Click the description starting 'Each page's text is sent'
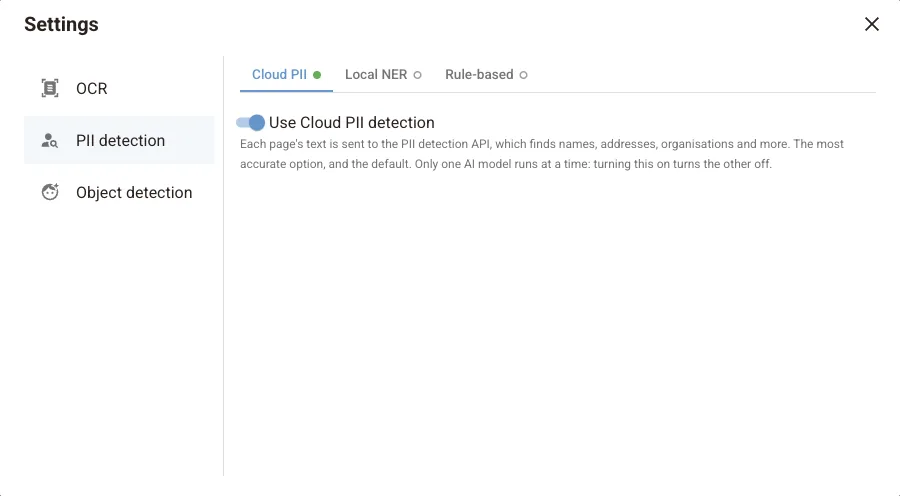The height and width of the screenshot is (496, 900). click(x=542, y=154)
